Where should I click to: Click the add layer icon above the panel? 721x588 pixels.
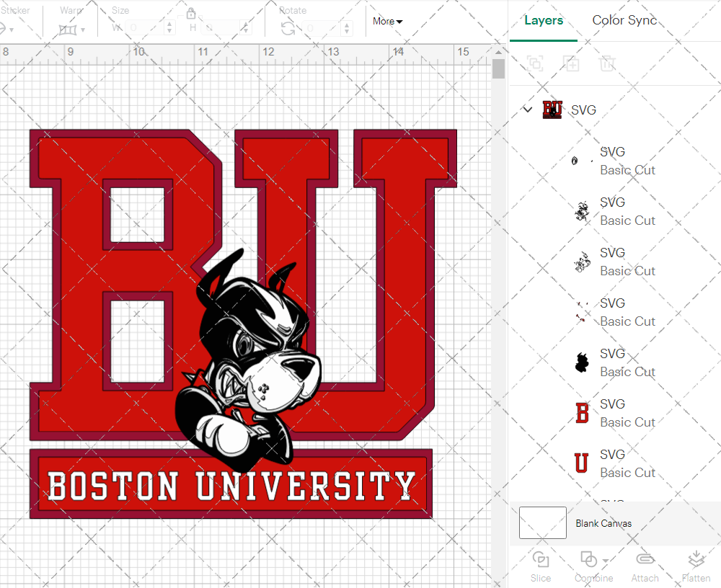click(x=571, y=63)
